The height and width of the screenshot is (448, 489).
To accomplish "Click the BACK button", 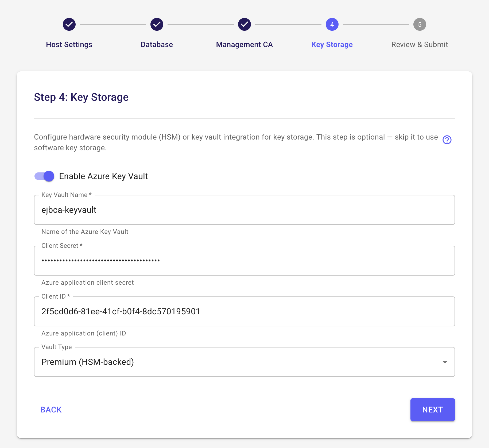I will click(51, 410).
